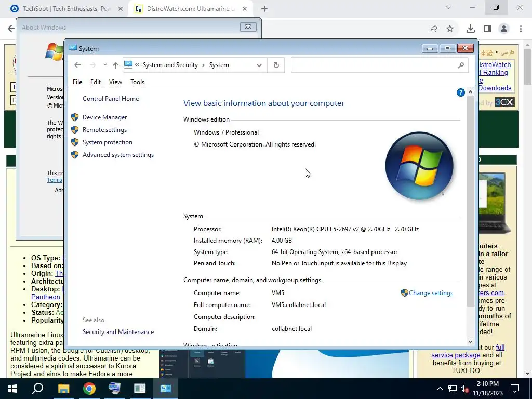Click the network tray icon
This screenshot has height=399, width=532.
[x=453, y=389]
